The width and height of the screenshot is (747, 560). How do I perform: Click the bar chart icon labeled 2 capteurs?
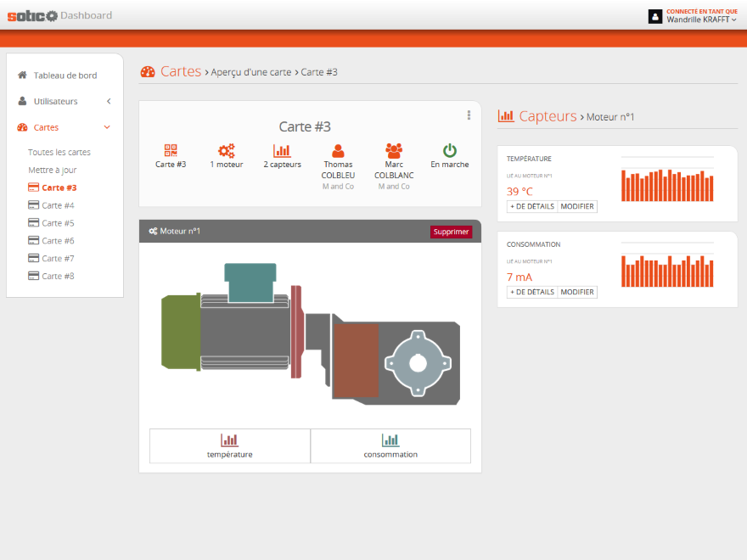[x=282, y=150]
